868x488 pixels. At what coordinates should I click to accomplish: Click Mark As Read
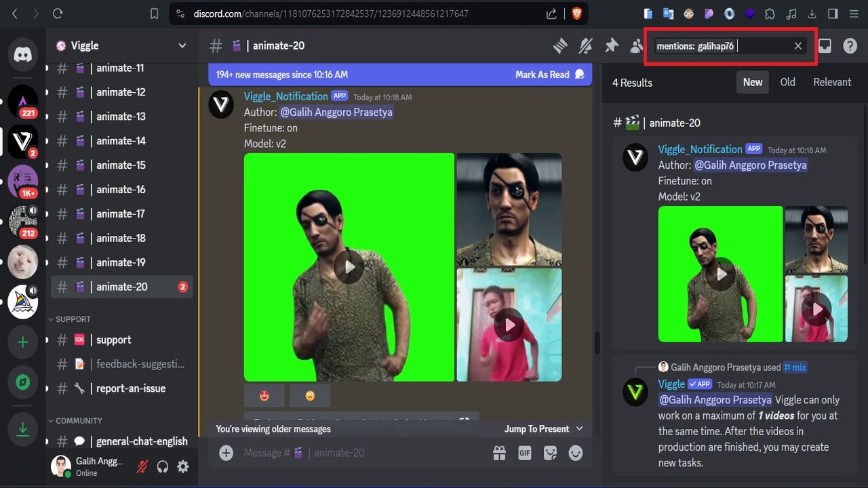pyautogui.click(x=549, y=75)
